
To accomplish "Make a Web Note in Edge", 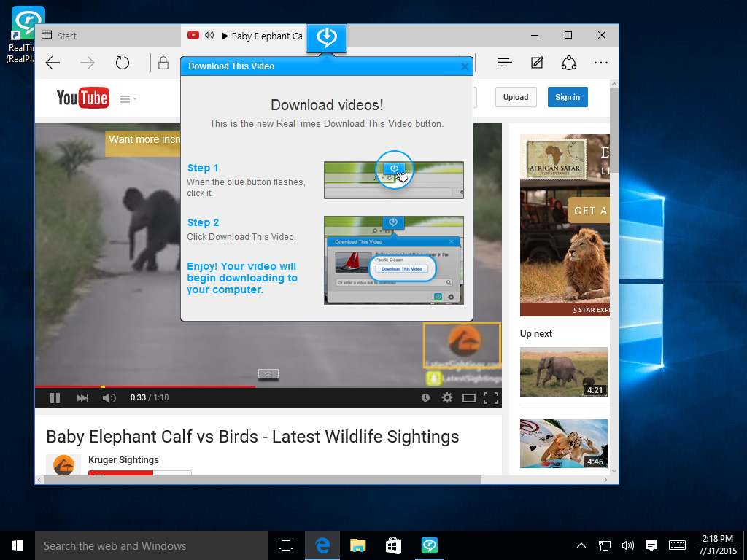I will coord(537,63).
